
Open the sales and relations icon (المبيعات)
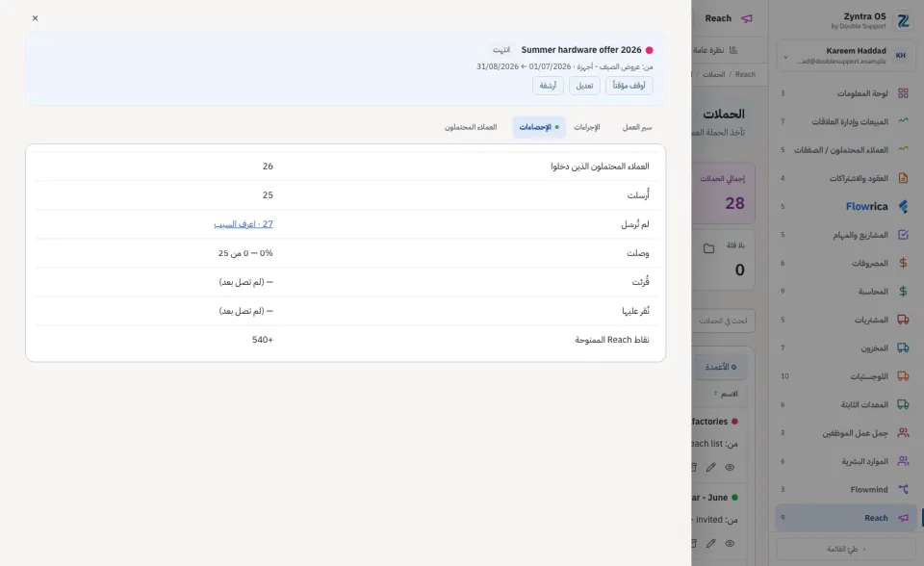tap(903, 121)
